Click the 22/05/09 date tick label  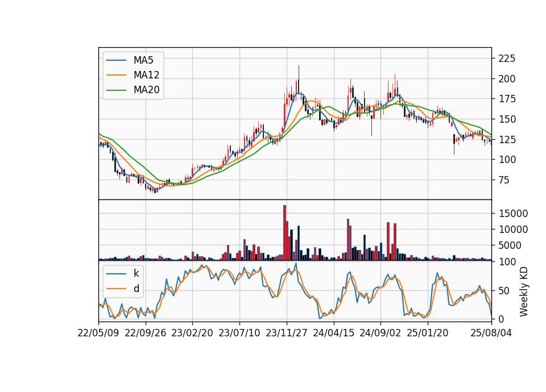point(98,333)
